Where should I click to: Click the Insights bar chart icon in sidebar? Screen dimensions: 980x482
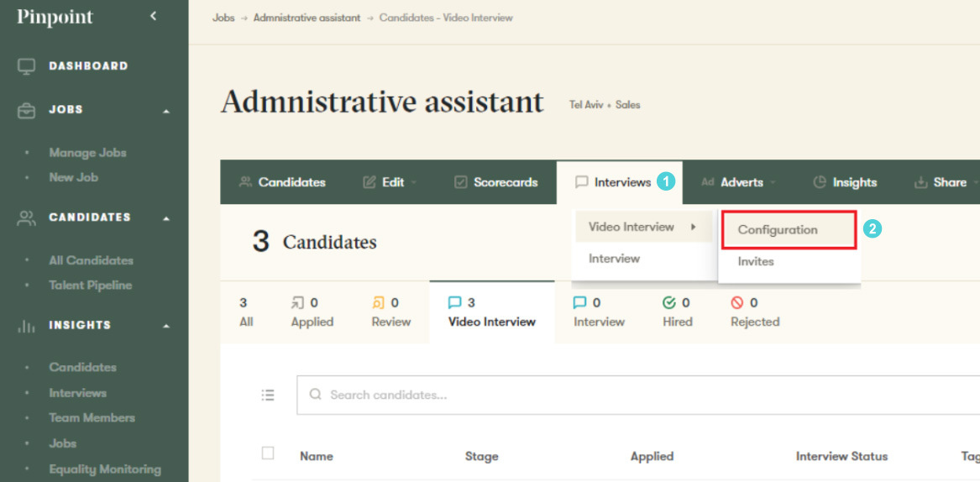point(27,326)
